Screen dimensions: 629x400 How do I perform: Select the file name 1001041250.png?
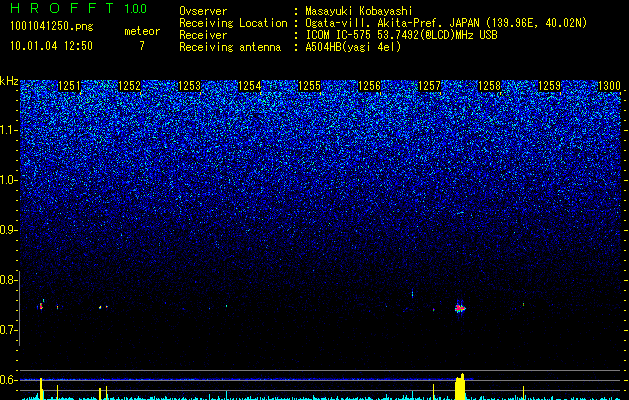[x=52, y=27]
